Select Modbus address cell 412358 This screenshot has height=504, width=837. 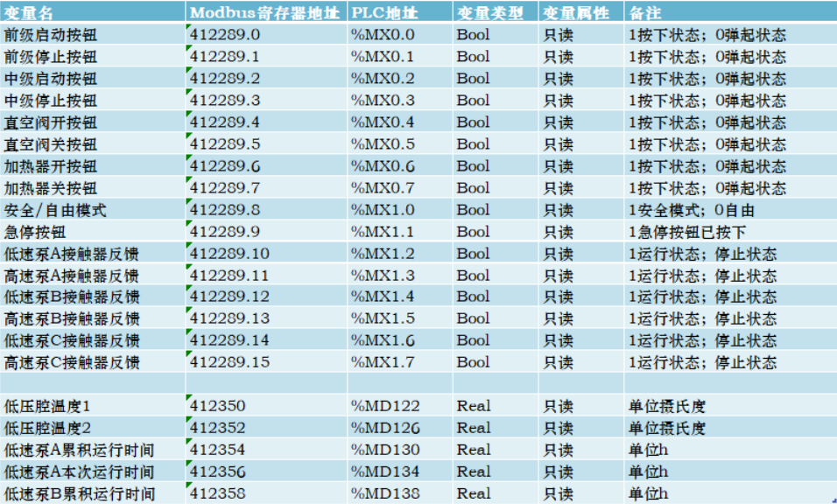218,493
